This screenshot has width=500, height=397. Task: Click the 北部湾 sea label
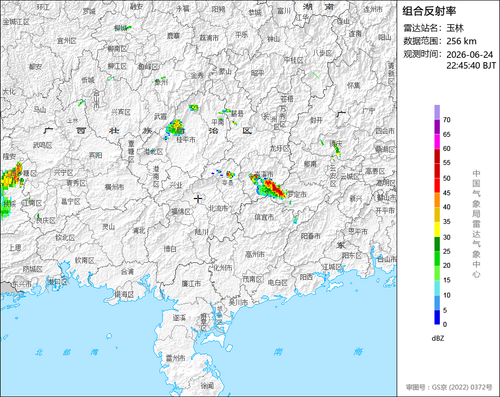tap(66, 352)
